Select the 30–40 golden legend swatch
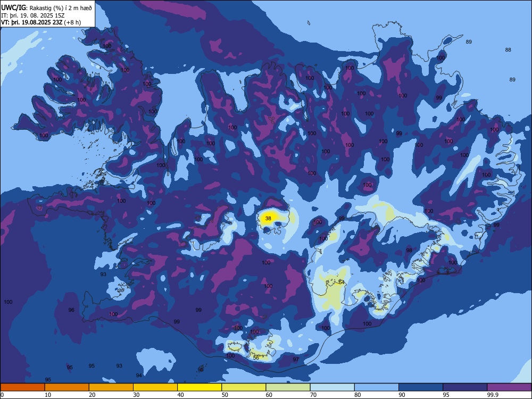Image resolution: width=532 pixels, height=399 pixels. pyautogui.click(x=155, y=387)
